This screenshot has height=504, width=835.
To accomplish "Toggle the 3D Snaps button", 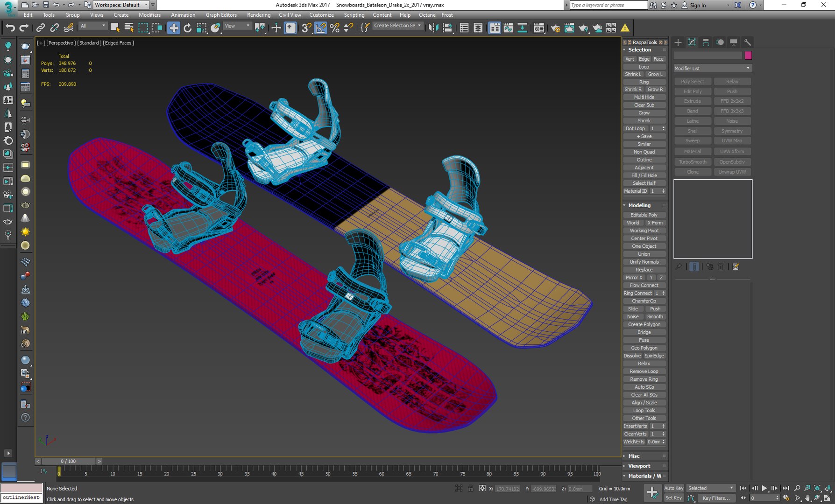I will pyautogui.click(x=306, y=28).
